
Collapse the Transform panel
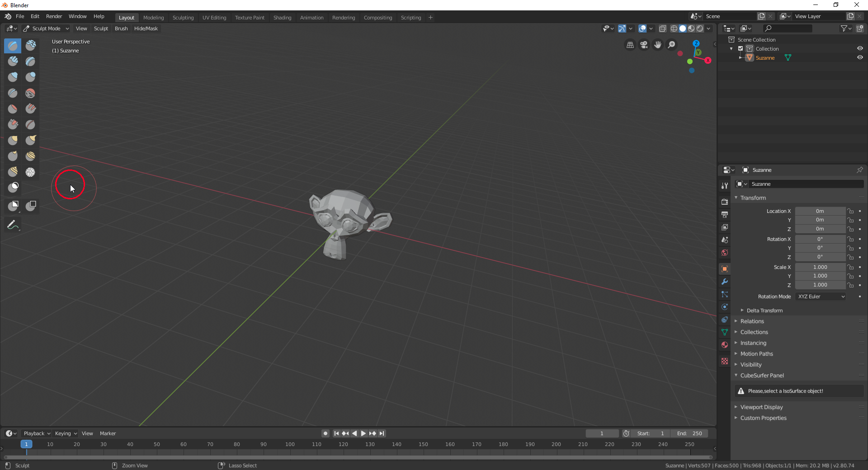point(753,198)
